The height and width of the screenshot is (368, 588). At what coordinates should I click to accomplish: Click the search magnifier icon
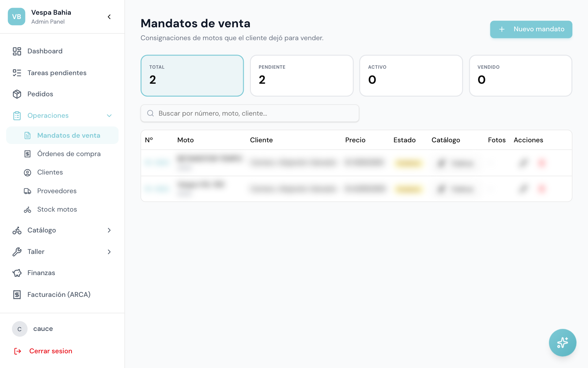click(150, 113)
